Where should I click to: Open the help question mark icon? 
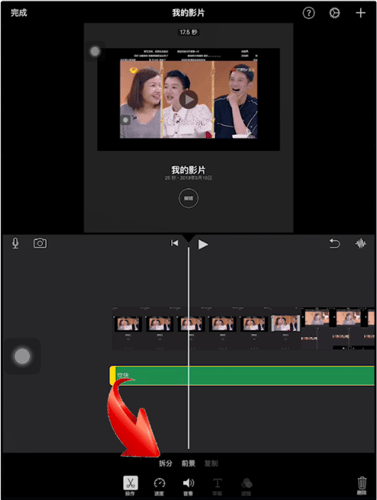(308, 13)
